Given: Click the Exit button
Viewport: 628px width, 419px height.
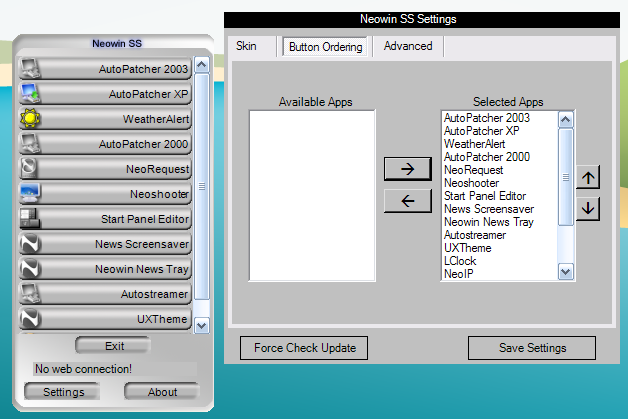Looking at the screenshot, I should 113,346.
